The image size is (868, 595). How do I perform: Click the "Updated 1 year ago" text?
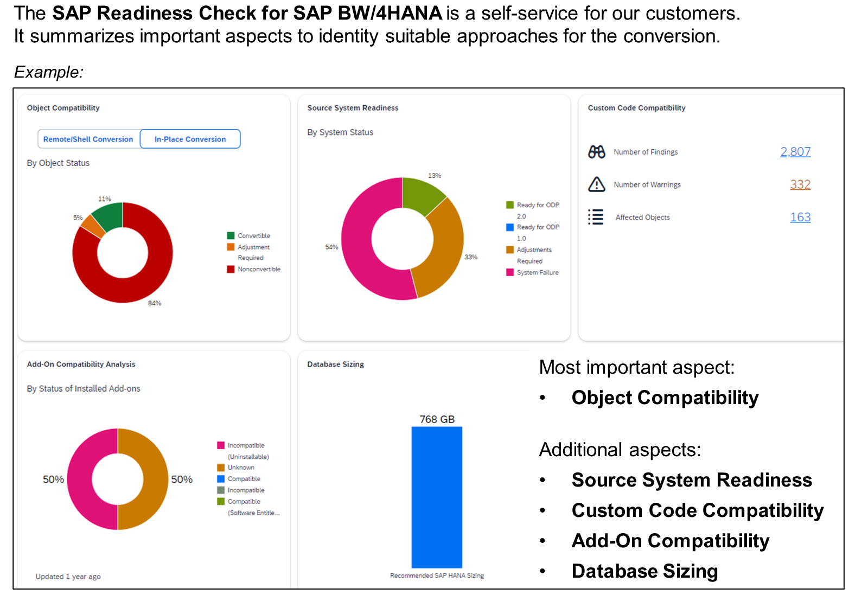(68, 577)
